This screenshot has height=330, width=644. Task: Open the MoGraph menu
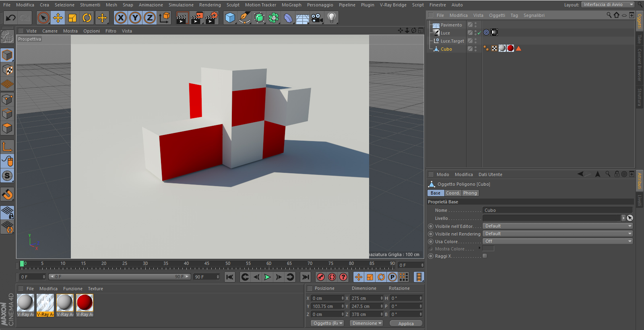click(x=291, y=5)
